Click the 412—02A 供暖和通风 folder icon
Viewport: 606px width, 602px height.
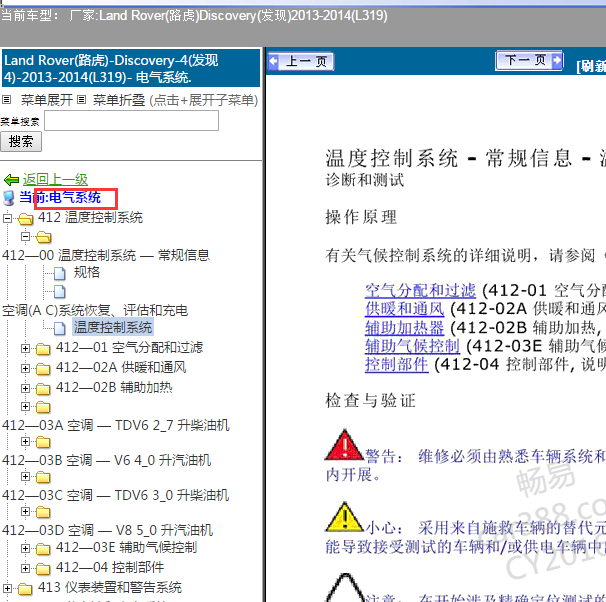(x=43, y=369)
